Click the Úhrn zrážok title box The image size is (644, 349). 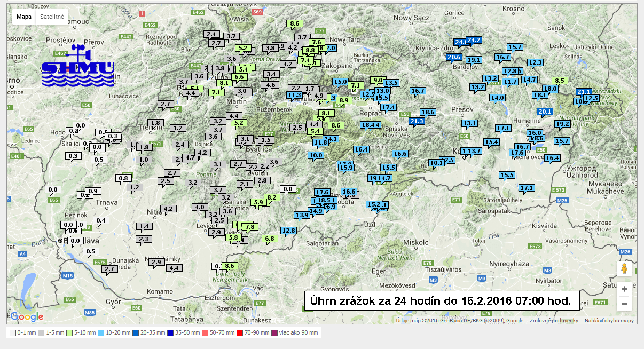tap(441, 301)
